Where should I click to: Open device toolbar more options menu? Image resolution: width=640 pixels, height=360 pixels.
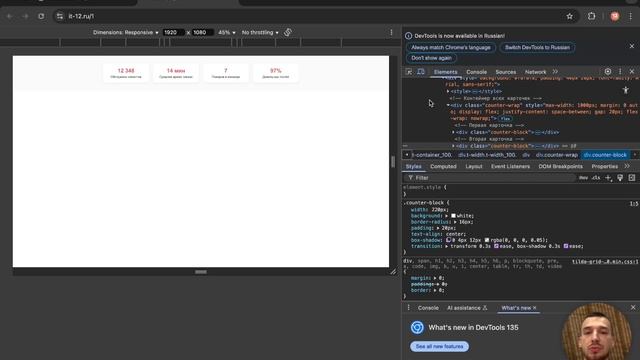pyautogui.click(x=391, y=32)
